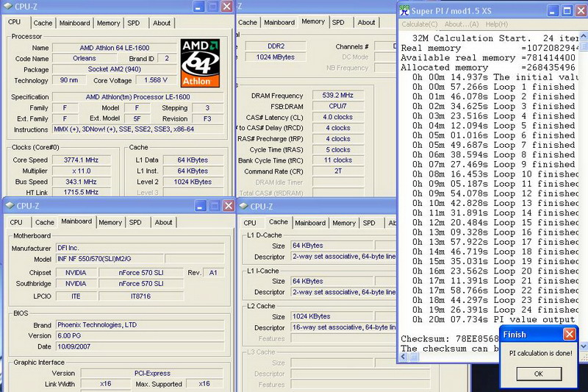
Task: Click the Super PI line Loop 24 finished
Action: [495, 310]
